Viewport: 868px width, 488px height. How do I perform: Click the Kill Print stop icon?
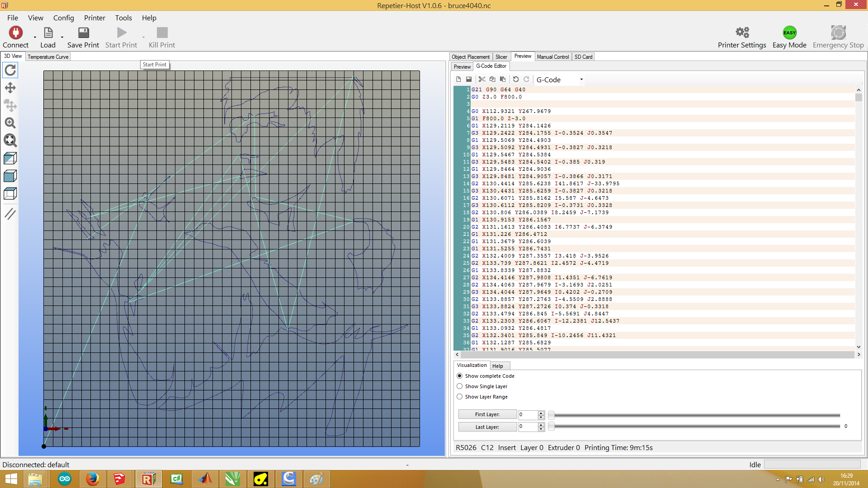coord(162,33)
